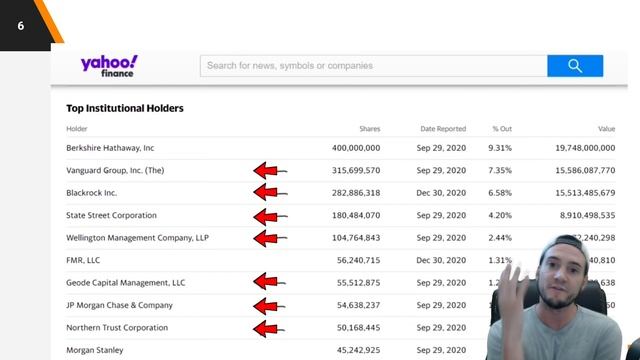Viewport: 640px width, 360px height.
Task: Select FMR, LLC holder name
Action: point(83,260)
